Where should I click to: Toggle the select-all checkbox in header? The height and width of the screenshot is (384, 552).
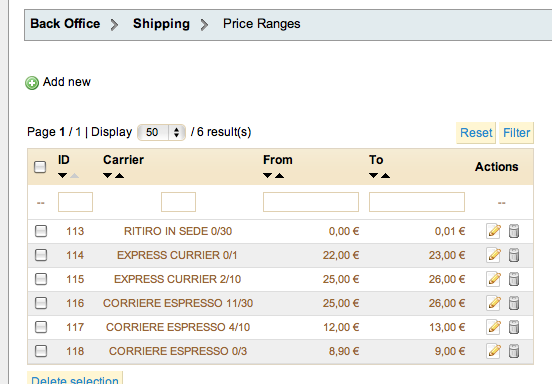40,167
